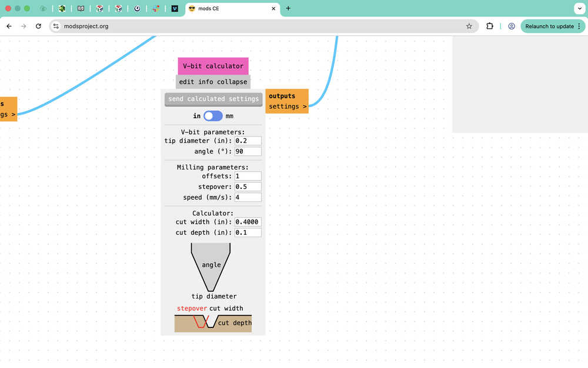Open the browser extensions menu
Viewport: 588px width, 368px height.
490,26
